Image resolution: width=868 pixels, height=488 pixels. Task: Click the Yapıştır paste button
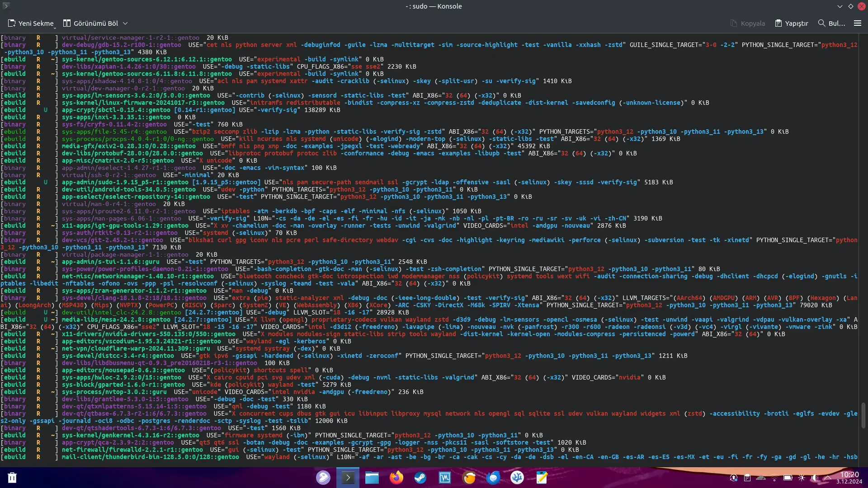[x=792, y=23]
